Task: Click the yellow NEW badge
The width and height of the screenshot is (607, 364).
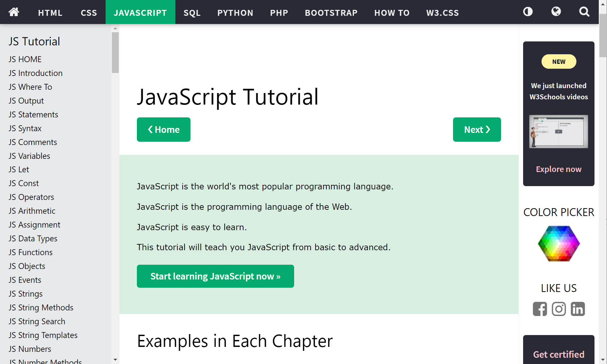Action: [559, 61]
